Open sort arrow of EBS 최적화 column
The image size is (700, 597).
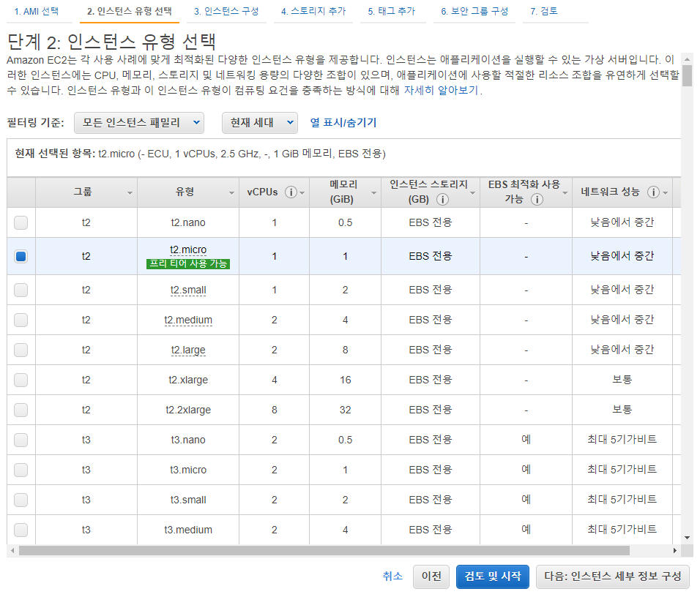[x=565, y=192]
